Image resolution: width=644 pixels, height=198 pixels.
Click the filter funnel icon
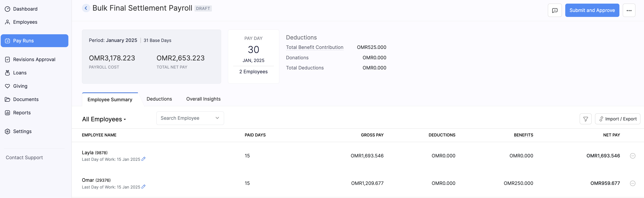pyautogui.click(x=585, y=119)
